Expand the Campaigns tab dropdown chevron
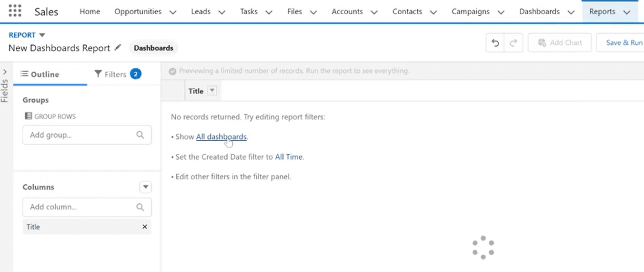 501,12
